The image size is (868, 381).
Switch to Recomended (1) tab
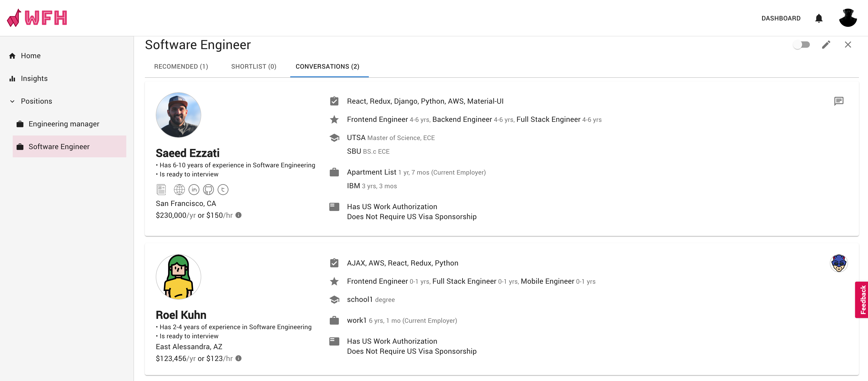[181, 66]
